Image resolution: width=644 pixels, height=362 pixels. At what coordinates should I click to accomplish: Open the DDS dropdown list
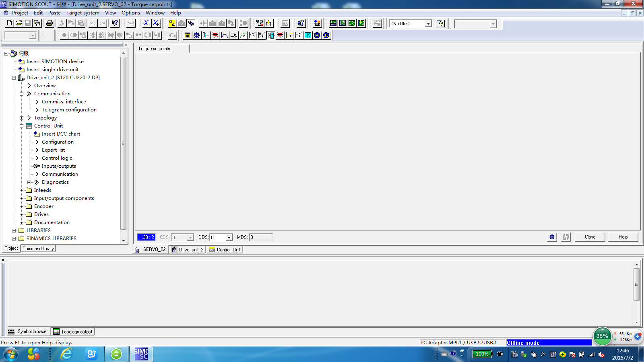pos(229,237)
